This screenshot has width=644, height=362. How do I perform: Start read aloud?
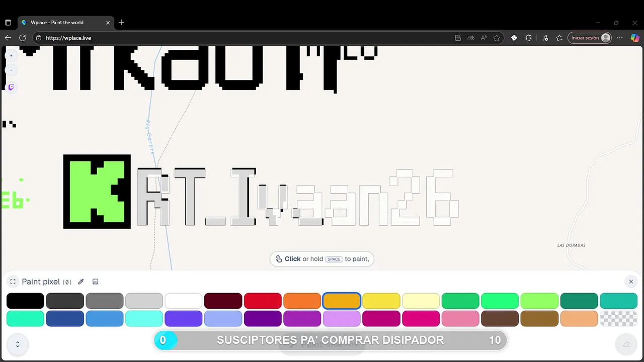484,38
